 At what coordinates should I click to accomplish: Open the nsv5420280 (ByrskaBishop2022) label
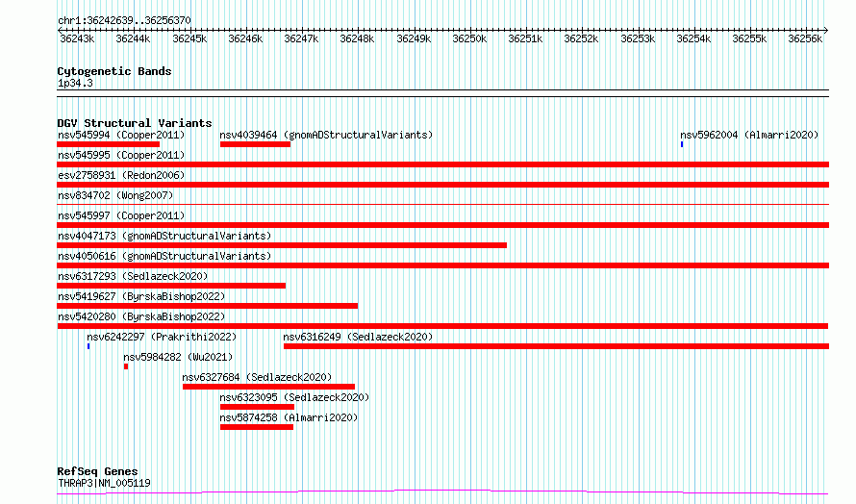(141, 316)
